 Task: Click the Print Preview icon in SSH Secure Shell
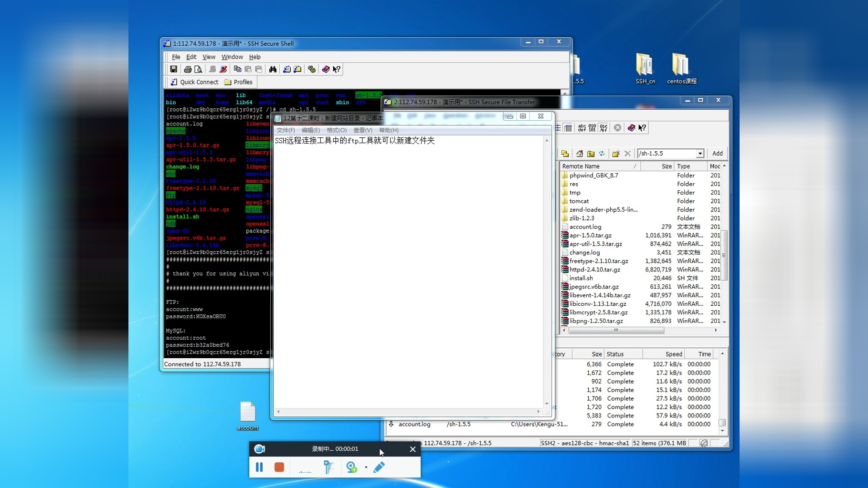[x=198, y=69]
